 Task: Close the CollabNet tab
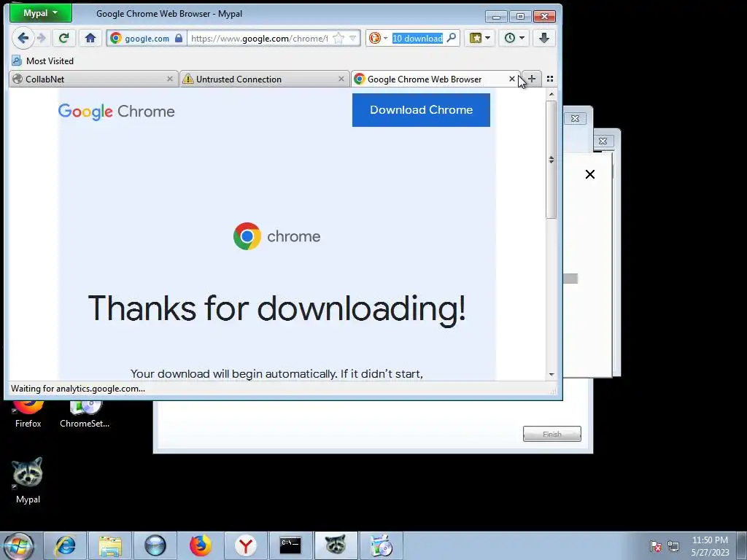tap(169, 79)
